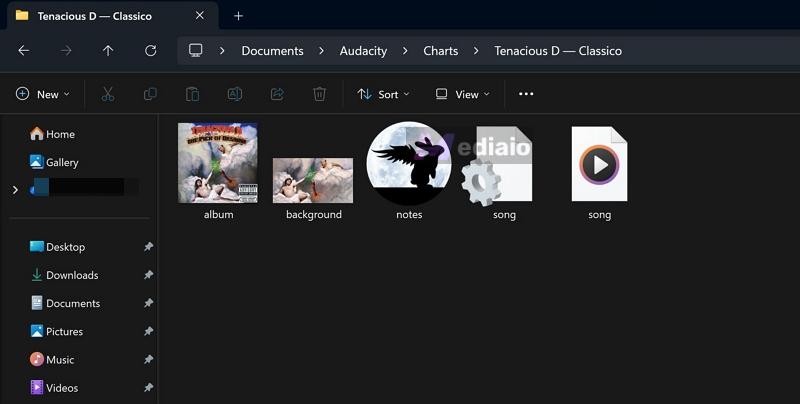Viewport: 800px width, 404px height.
Task: Add a new File Explorer tab
Action: pos(238,16)
